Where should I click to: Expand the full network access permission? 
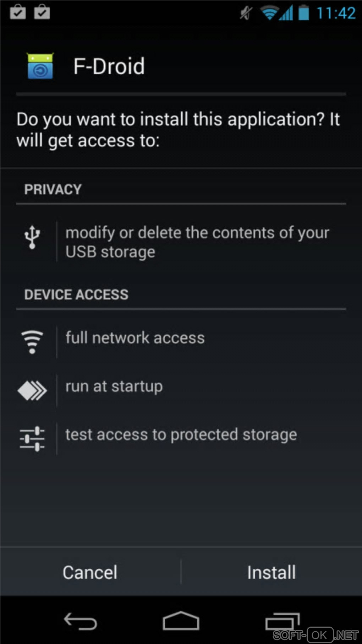135,338
